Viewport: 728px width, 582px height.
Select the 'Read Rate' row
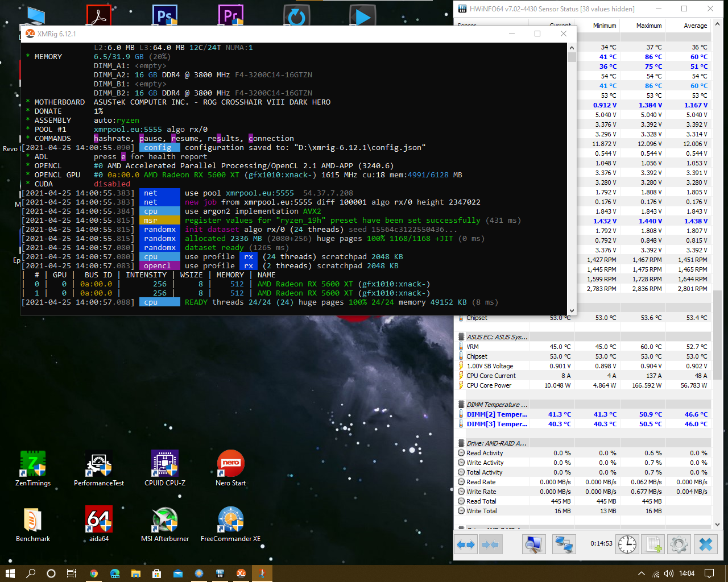pos(584,482)
